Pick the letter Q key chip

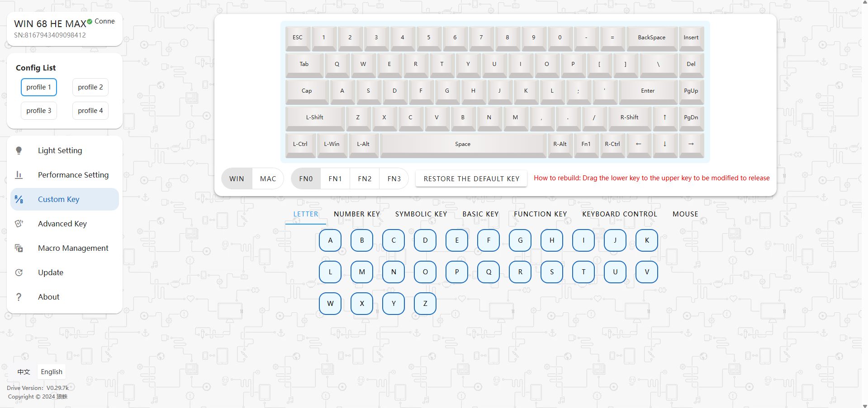[489, 272]
